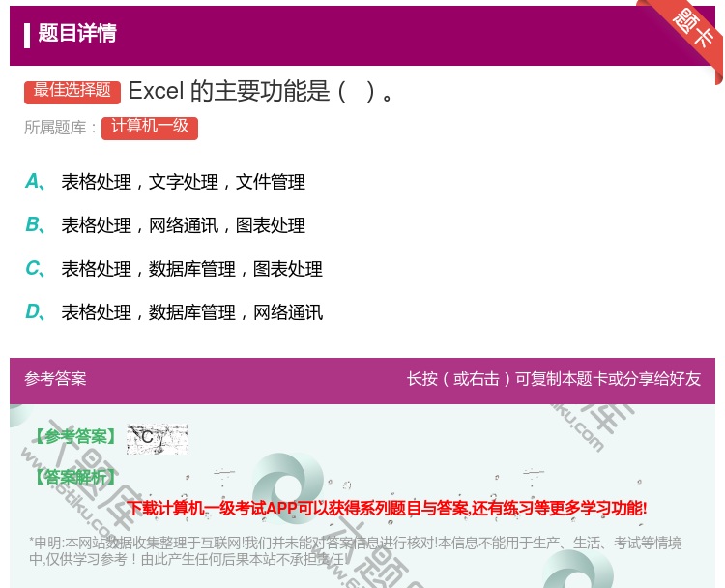Screen dimensions: 725x588
Task: Click the letter D option marker
Action: [35, 311]
